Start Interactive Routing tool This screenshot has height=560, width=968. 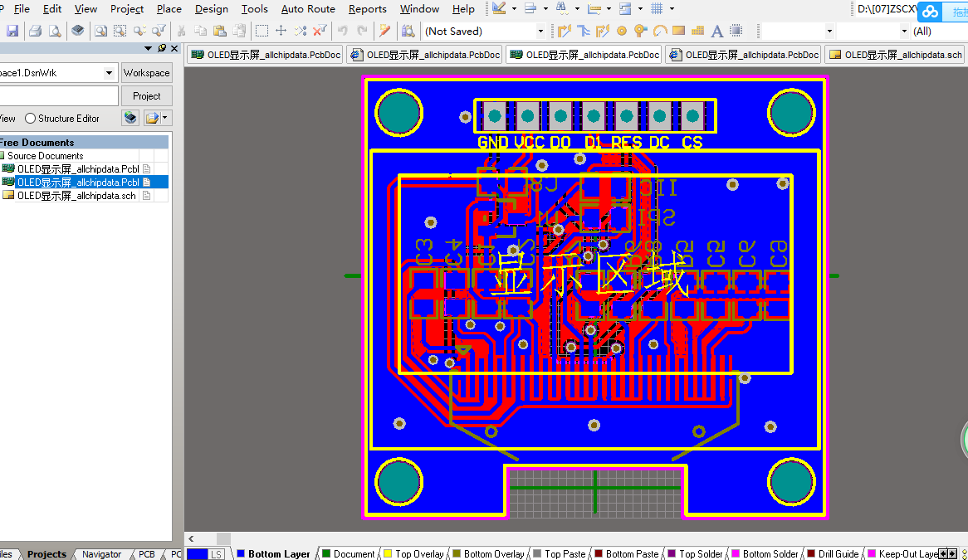tap(565, 31)
